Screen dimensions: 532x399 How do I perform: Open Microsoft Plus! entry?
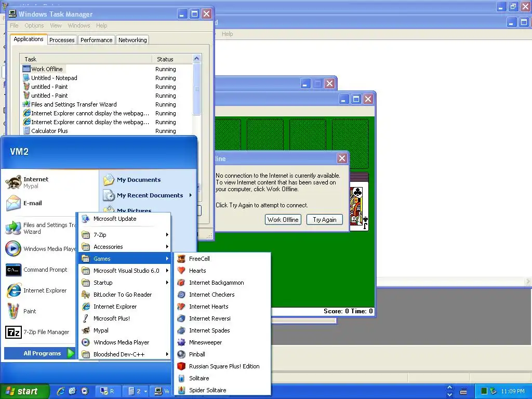(124, 318)
